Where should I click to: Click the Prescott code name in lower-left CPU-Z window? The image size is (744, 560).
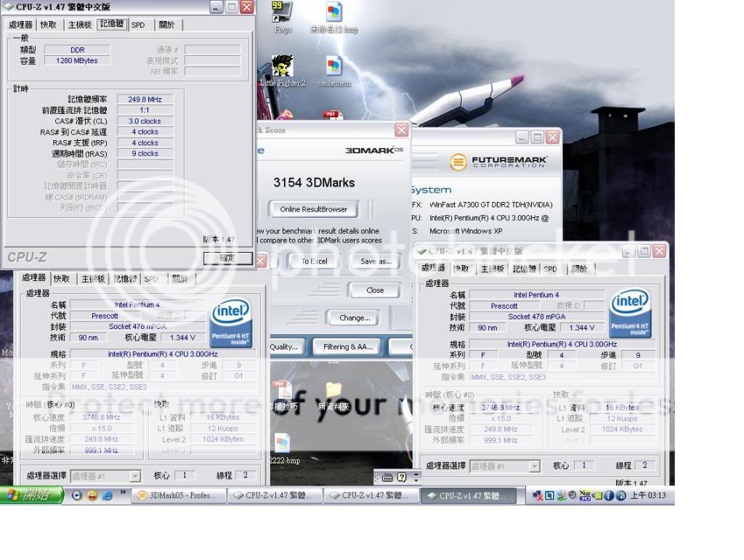click(105, 316)
